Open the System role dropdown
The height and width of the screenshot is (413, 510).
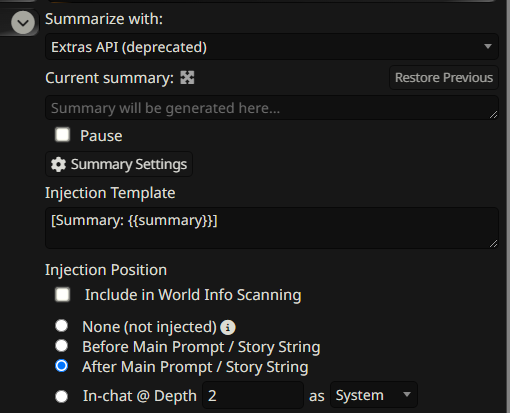(374, 395)
